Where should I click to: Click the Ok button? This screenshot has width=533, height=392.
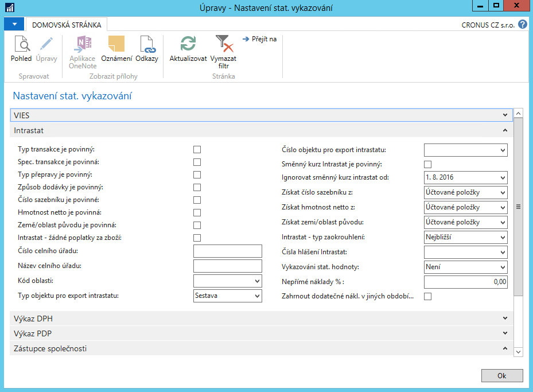click(x=502, y=376)
